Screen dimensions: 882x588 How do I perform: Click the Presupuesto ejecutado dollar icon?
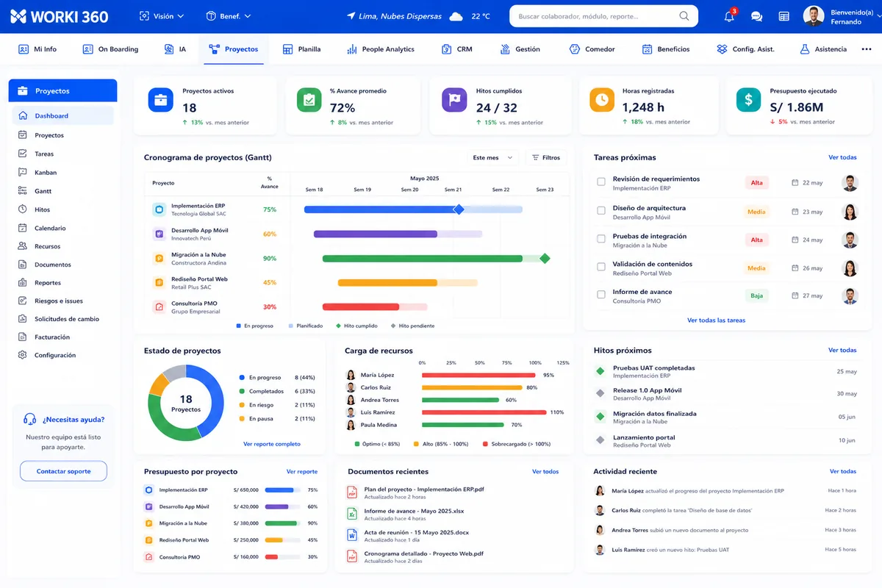tap(748, 99)
